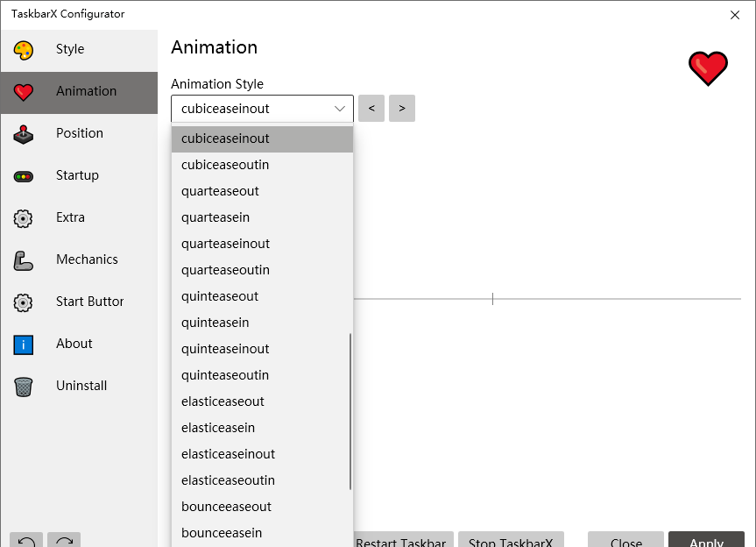Select the Mechanics tab label
This screenshot has height=547, width=756.
click(87, 259)
